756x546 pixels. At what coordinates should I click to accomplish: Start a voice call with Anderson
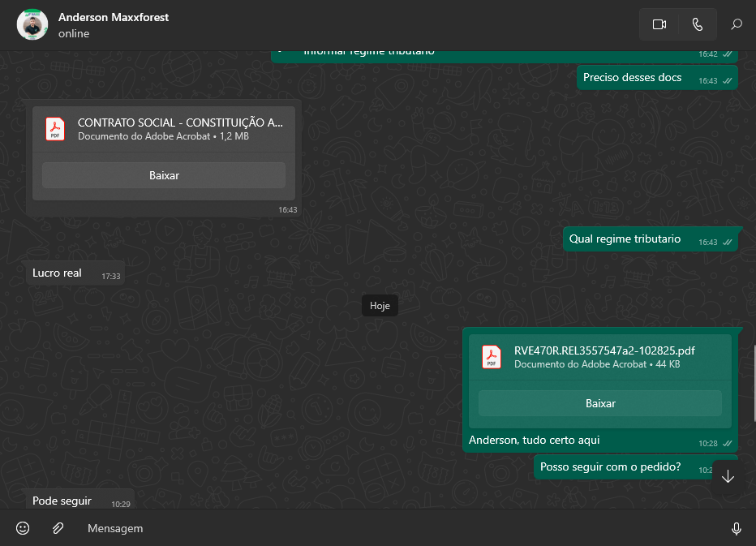tap(698, 24)
